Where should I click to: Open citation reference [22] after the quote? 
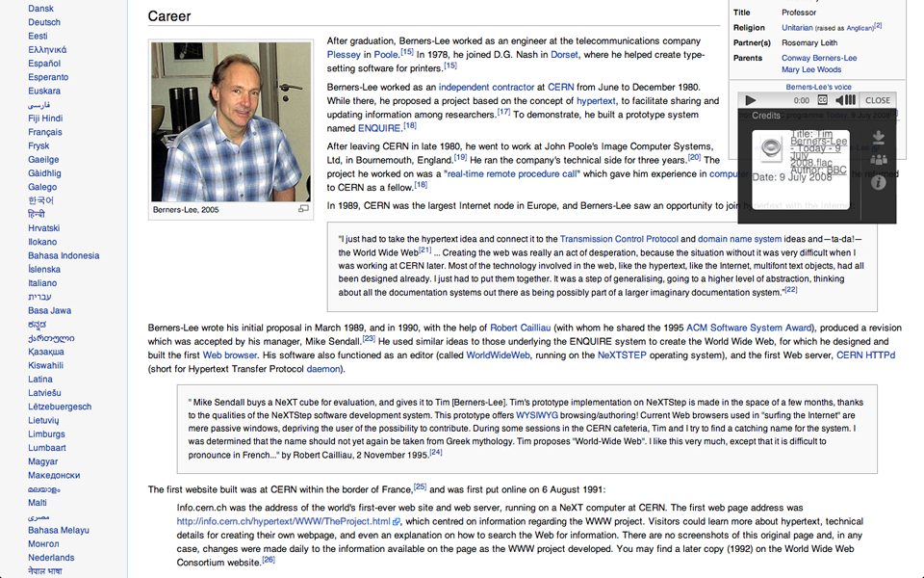click(790, 290)
